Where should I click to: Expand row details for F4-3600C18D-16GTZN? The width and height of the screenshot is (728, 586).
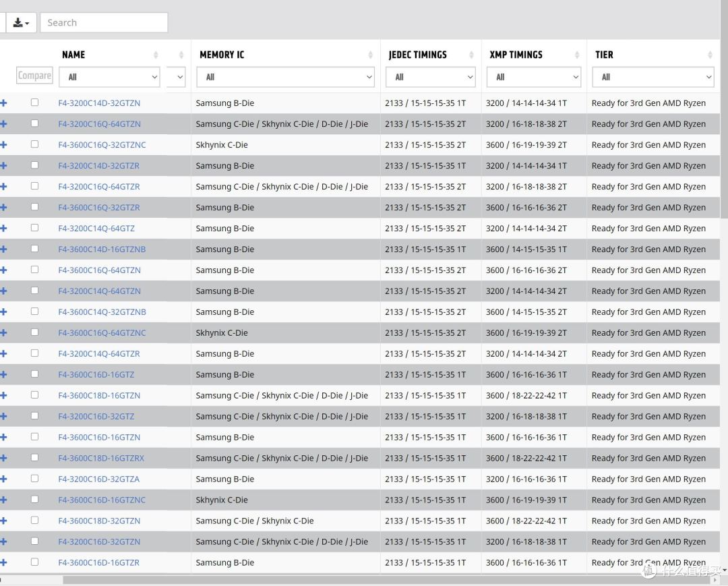coord(3,396)
